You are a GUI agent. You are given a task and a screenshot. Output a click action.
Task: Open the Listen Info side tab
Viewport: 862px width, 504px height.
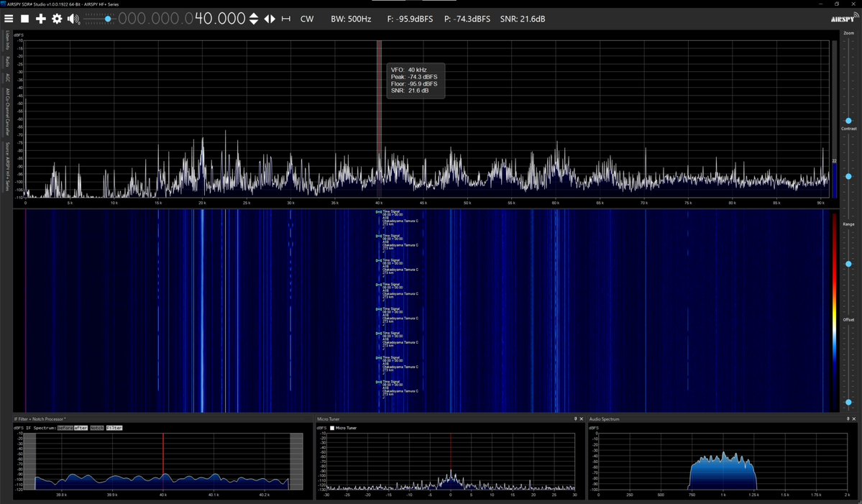point(8,41)
